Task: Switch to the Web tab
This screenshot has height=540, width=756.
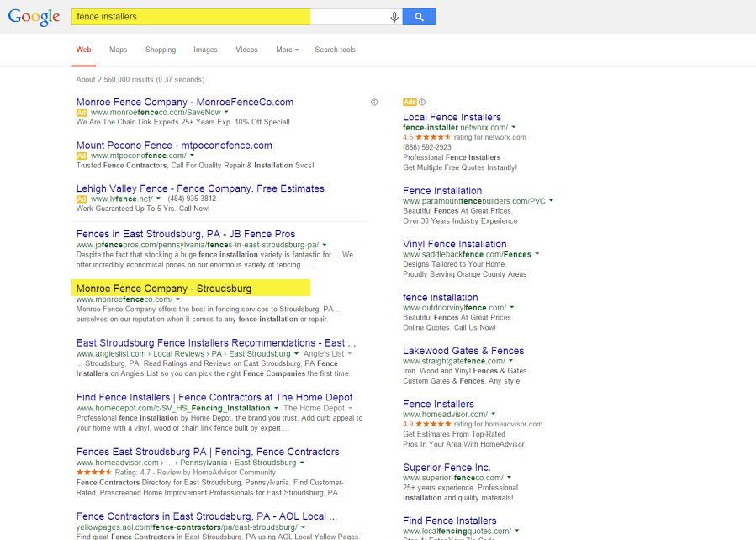Action: tap(83, 50)
